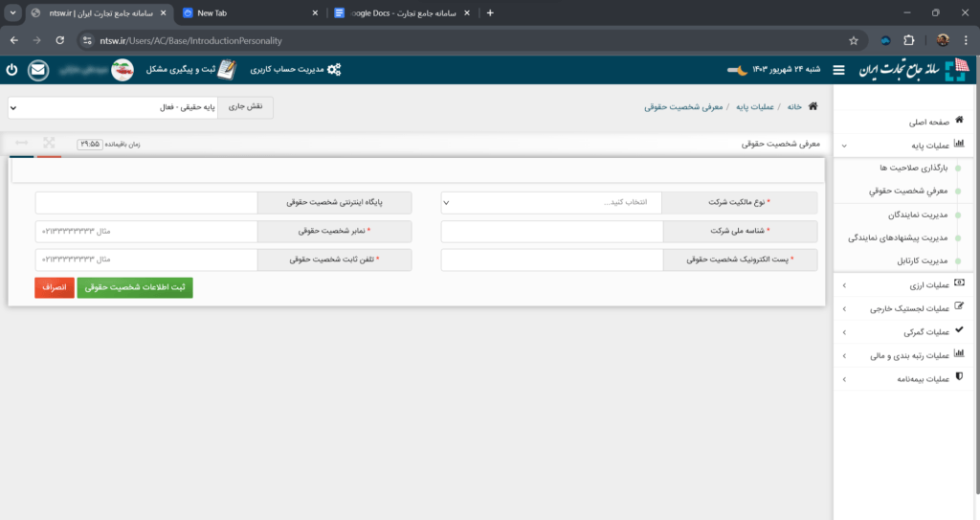Click خانه breadcrumb link
This screenshot has height=520, width=980.
coord(794,107)
